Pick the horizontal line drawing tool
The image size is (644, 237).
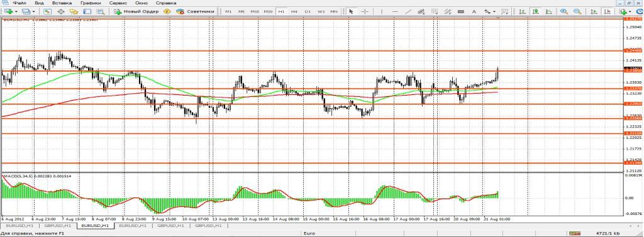(x=395, y=11)
